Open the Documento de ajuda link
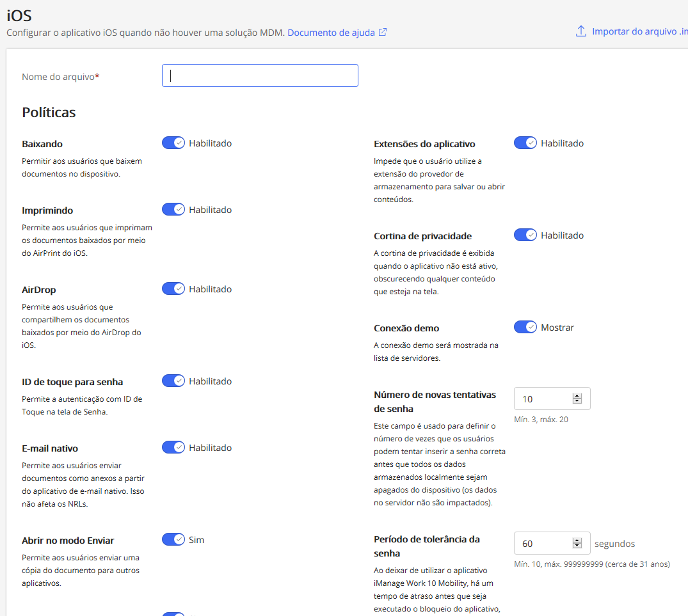688x616 pixels. tap(331, 33)
